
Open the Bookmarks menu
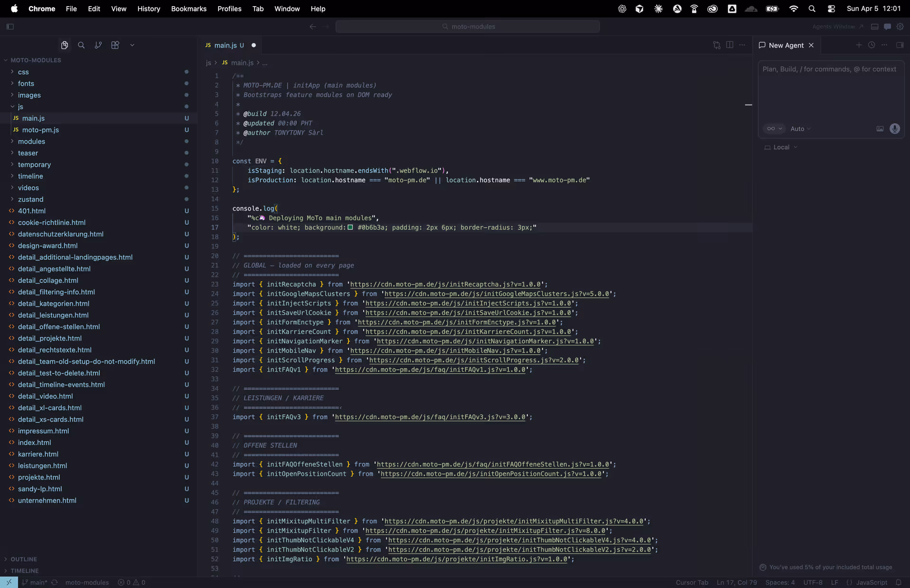[189, 9]
